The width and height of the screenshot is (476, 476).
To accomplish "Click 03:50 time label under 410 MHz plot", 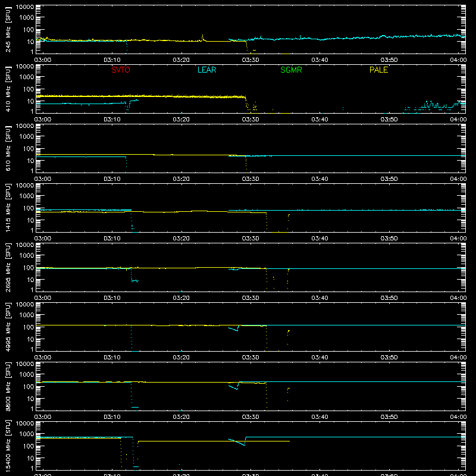I will [389, 120].
